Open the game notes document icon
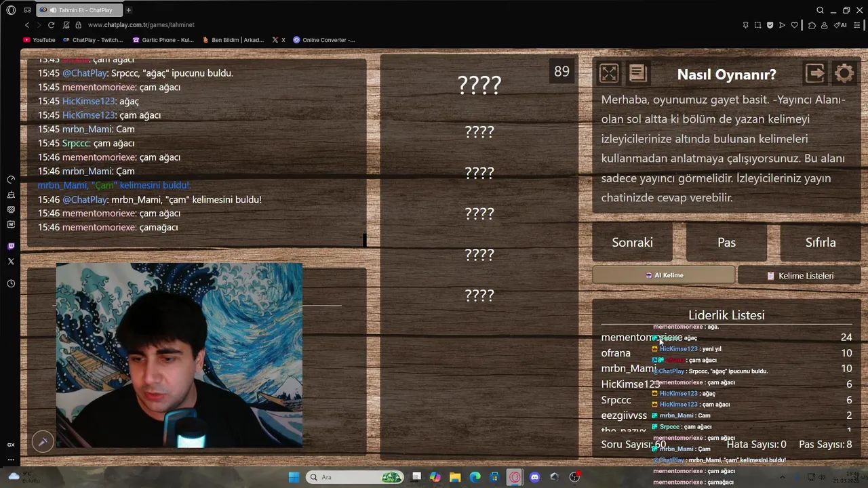The image size is (868, 488). click(638, 73)
